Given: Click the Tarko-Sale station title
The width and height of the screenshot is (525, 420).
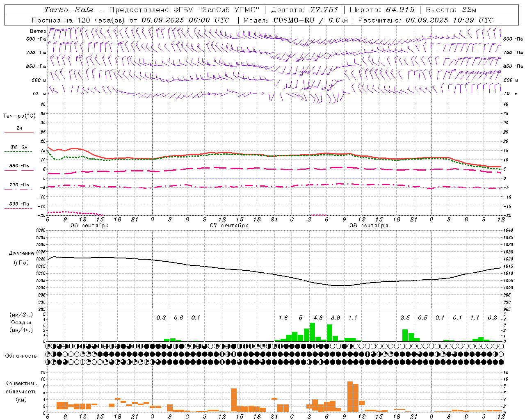Looking at the screenshot, I should click(x=68, y=10).
